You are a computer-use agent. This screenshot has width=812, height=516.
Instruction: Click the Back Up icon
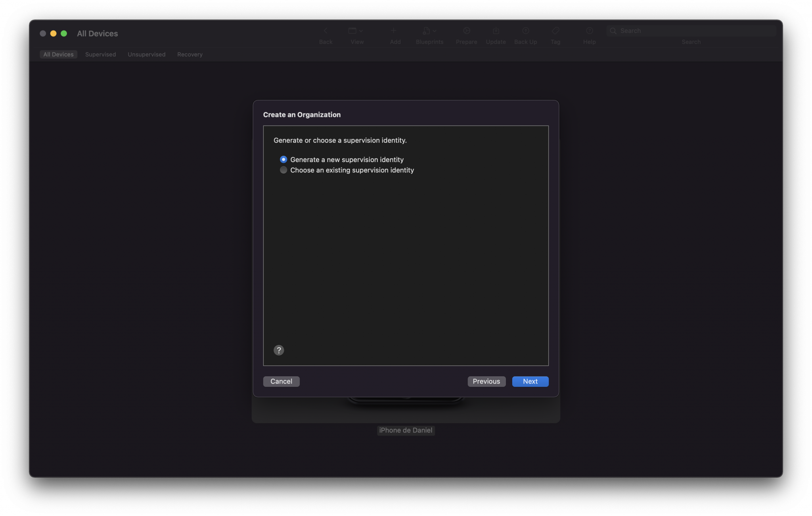(525, 31)
